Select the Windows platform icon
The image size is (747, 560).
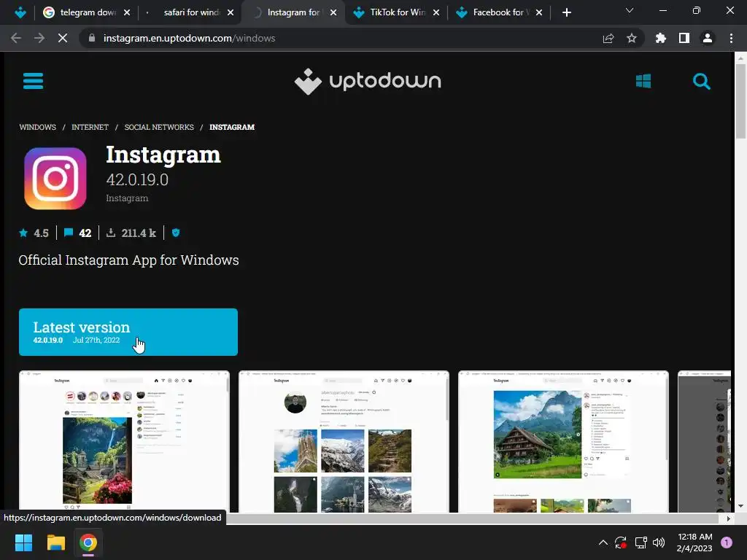pos(643,81)
